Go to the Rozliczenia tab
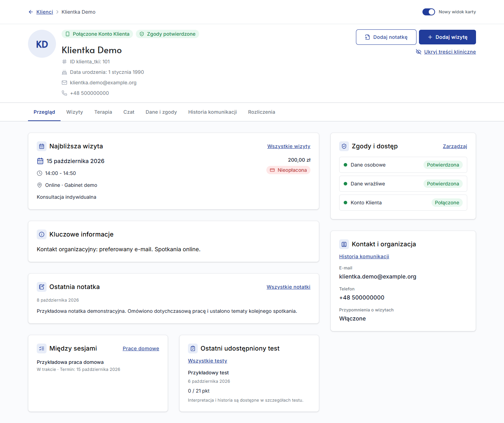This screenshot has width=504, height=423. click(x=262, y=112)
